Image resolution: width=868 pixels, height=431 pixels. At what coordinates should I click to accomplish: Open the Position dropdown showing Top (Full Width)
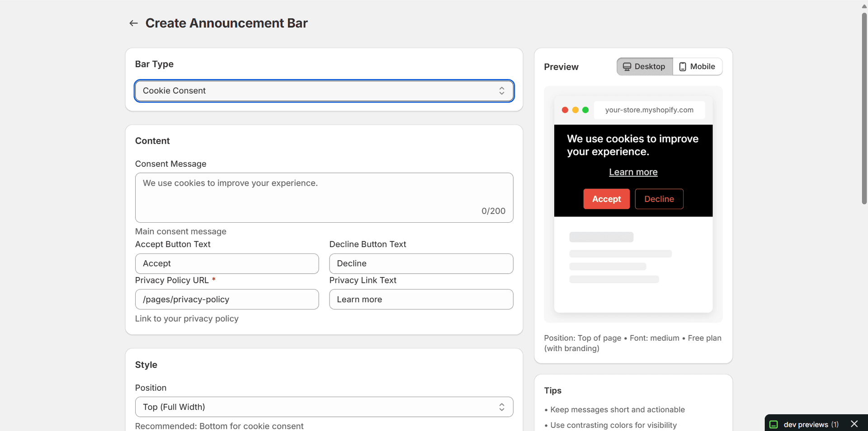tap(324, 407)
